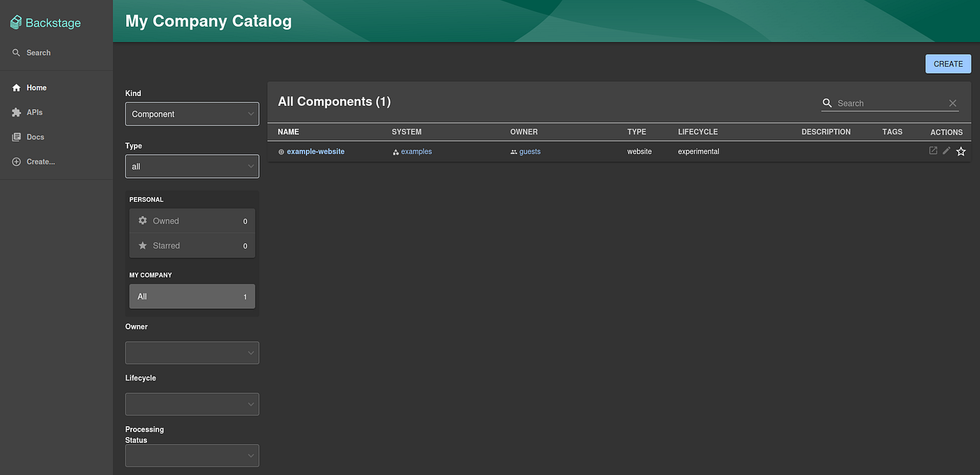The image size is (980, 475).
Task: Open the Kind dropdown showing Component
Action: click(192, 114)
